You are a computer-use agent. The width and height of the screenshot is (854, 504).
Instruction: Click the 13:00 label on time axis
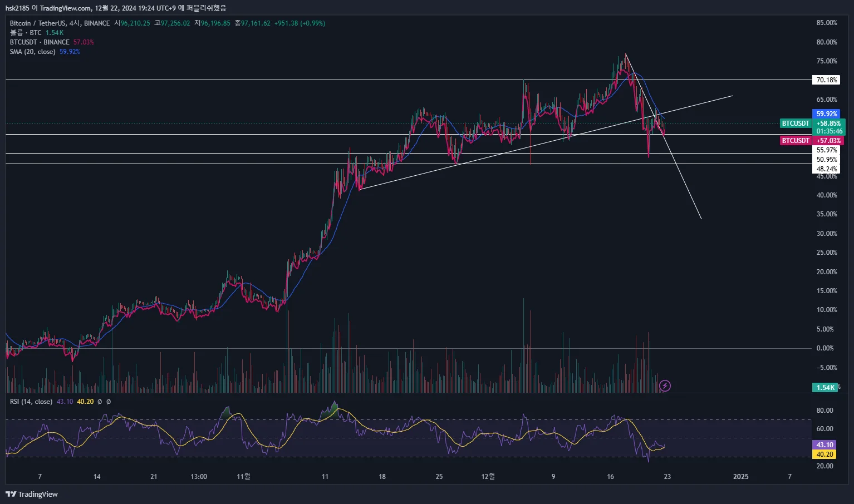point(199,477)
